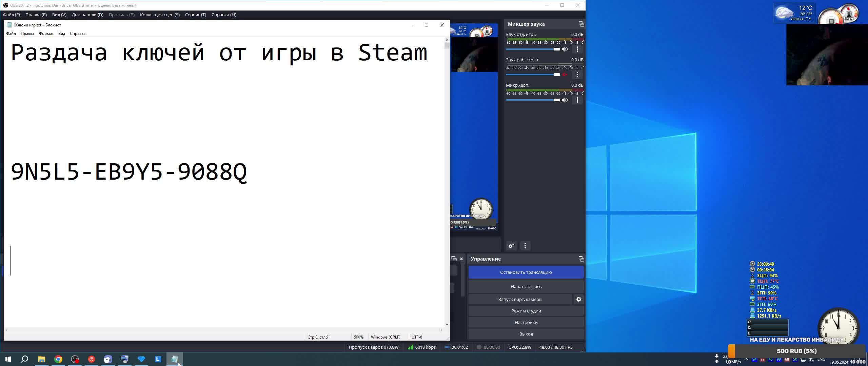Undock the Микшер звука panel
Image resolution: width=868 pixels, height=366 pixels.
pyautogui.click(x=581, y=24)
